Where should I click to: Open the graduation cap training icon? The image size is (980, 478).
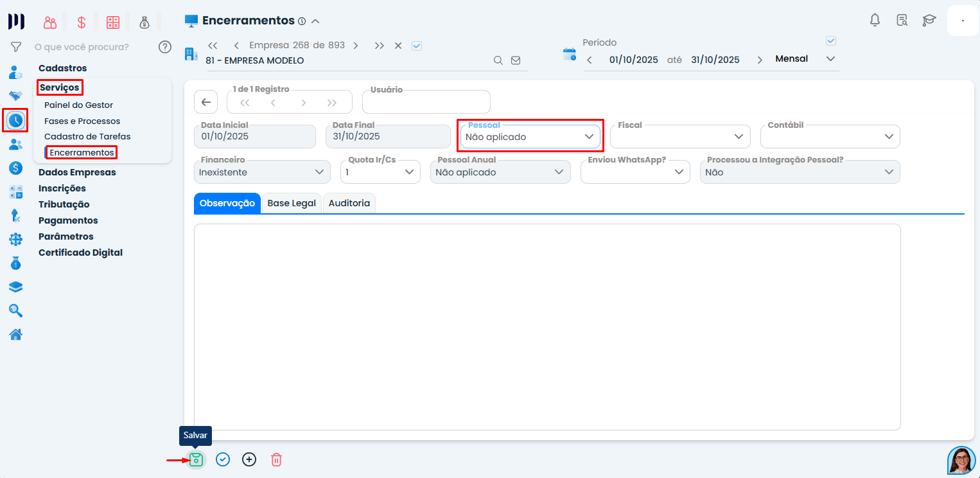click(x=929, y=20)
